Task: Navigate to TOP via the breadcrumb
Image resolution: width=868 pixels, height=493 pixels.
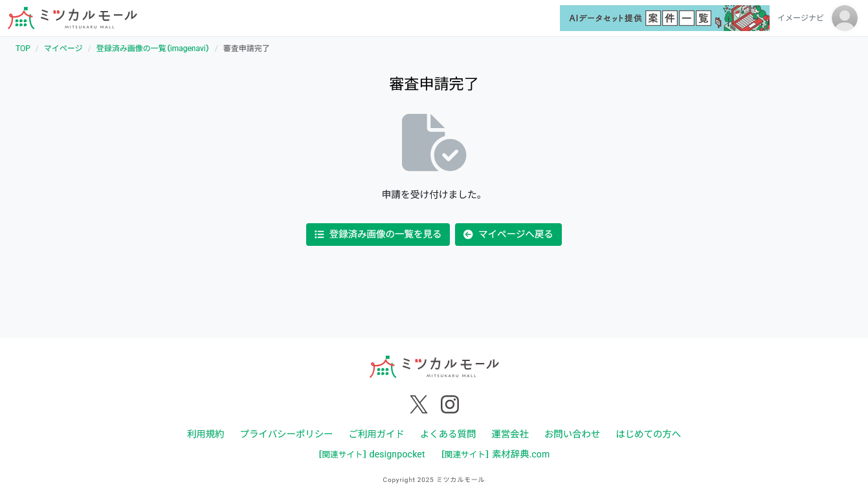Action: pos(23,48)
